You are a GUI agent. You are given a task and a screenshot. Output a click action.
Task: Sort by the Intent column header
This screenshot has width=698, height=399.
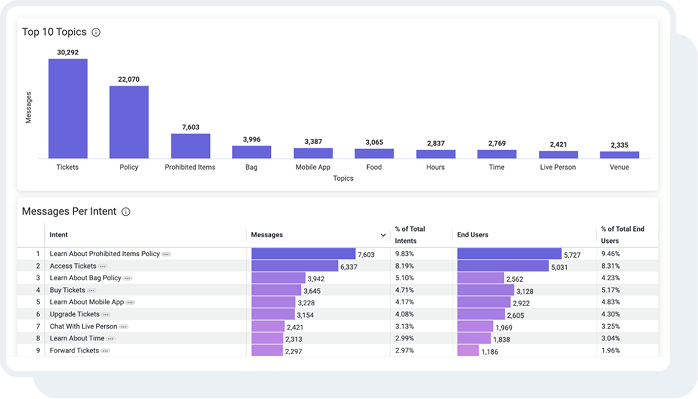pos(59,235)
